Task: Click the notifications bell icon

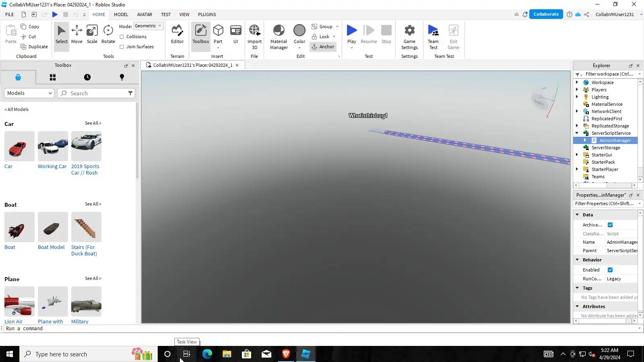Action: click(525, 14)
